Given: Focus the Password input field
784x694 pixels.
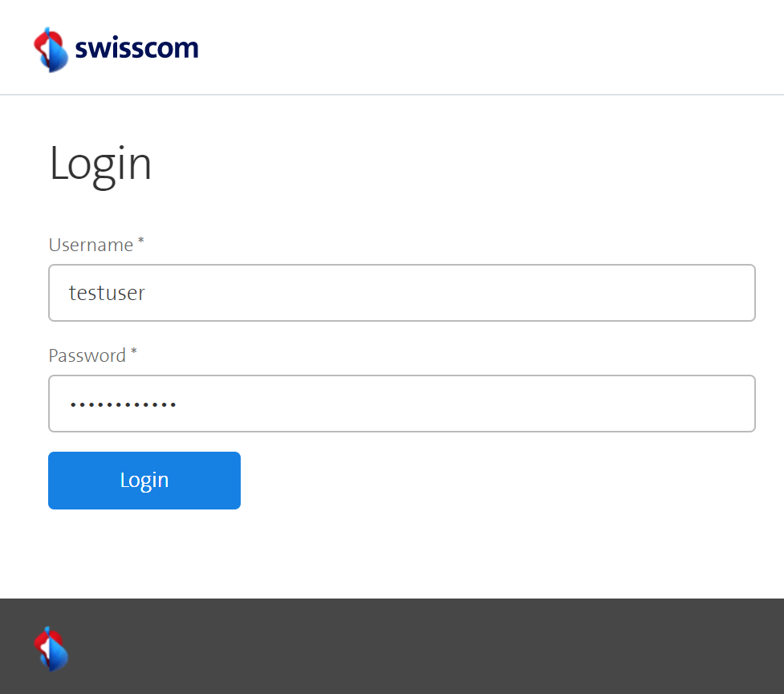Looking at the screenshot, I should [401, 404].
